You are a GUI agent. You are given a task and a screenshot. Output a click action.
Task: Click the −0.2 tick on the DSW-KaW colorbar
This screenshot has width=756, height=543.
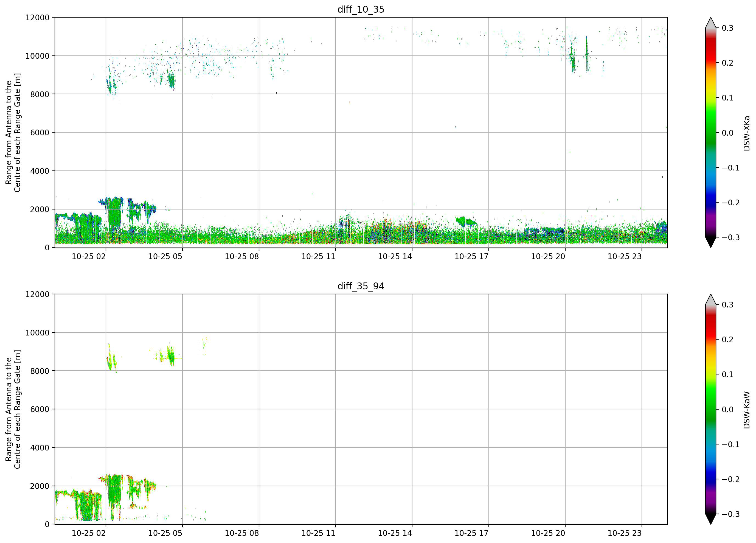(x=731, y=480)
